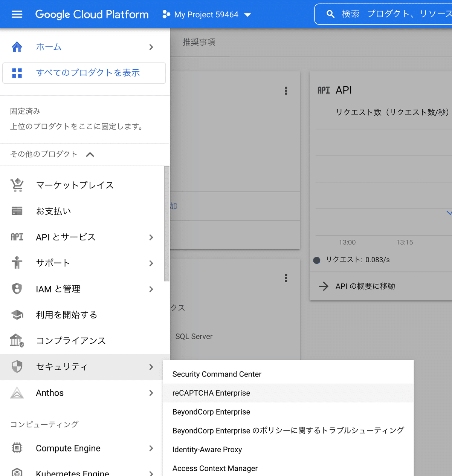Open 利用を開始する in the sidebar
452x476 pixels.
click(x=67, y=315)
